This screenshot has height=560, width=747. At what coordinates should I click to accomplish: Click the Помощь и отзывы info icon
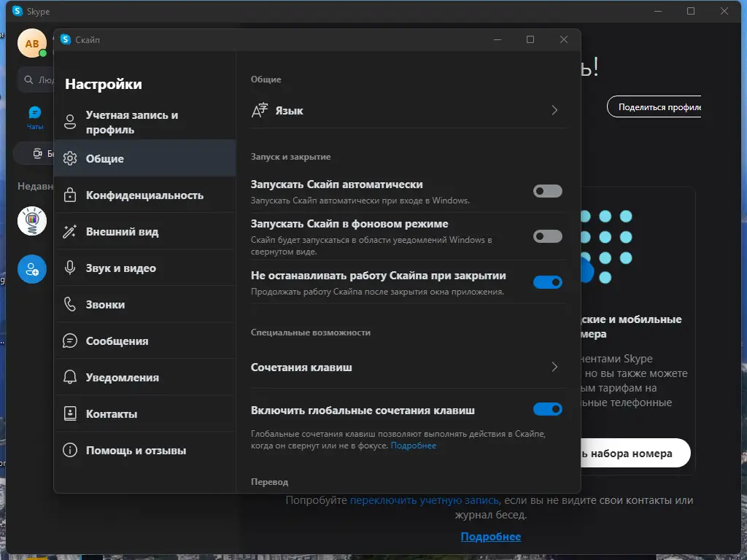[70, 451]
